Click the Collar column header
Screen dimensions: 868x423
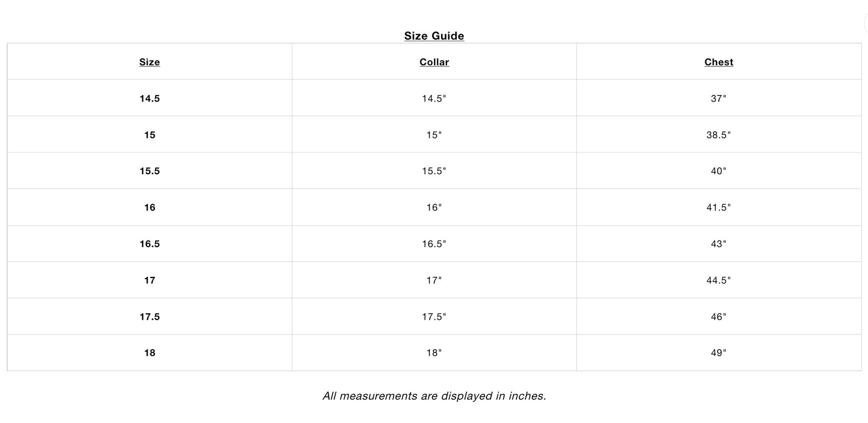[434, 62]
